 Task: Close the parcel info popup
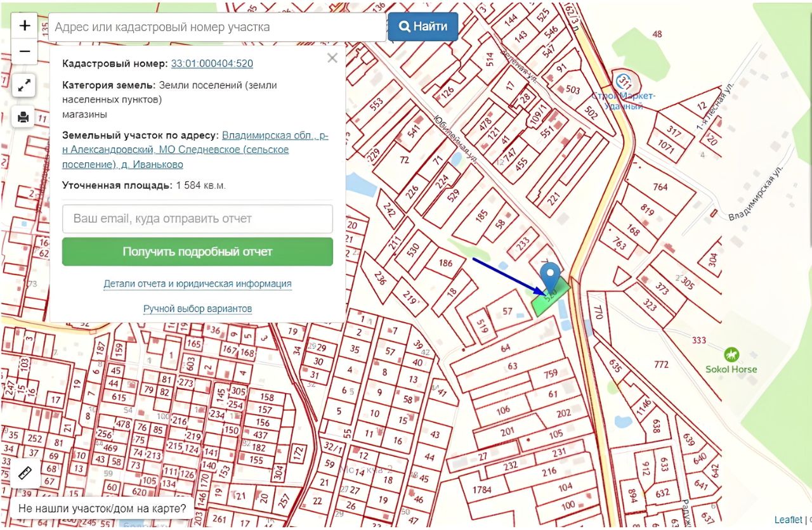pos(332,58)
